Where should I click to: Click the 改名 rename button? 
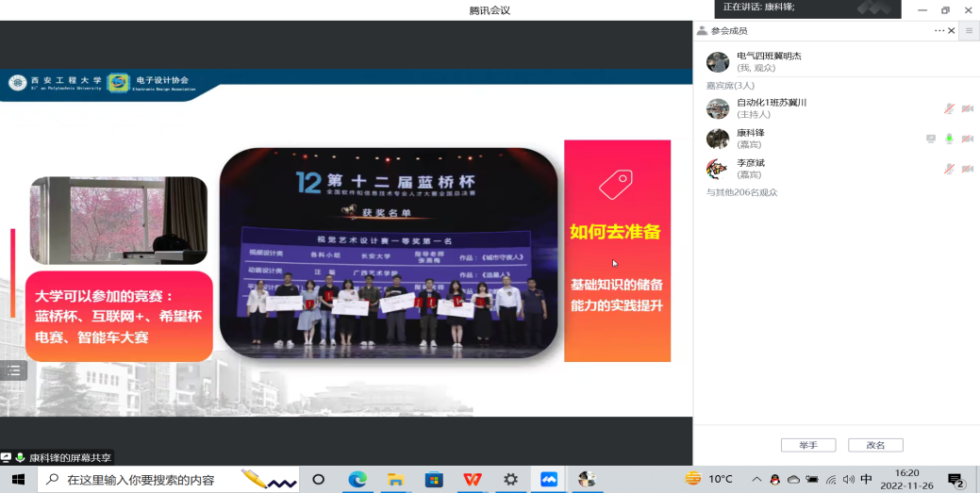[x=875, y=445]
